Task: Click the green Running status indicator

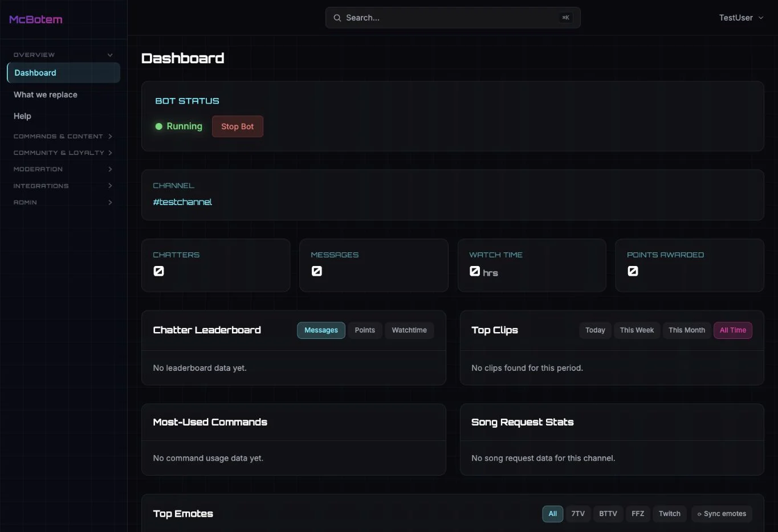Action: [x=178, y=126]
